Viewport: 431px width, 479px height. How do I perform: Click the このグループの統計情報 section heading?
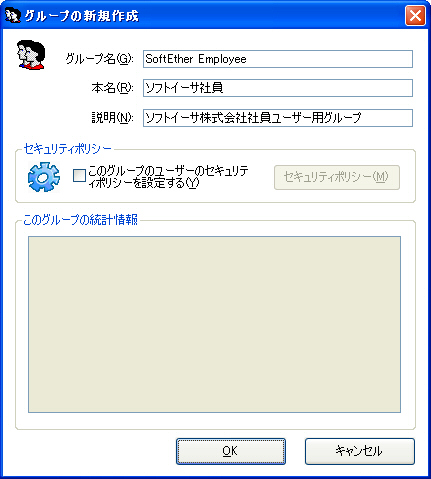point(80,220)
